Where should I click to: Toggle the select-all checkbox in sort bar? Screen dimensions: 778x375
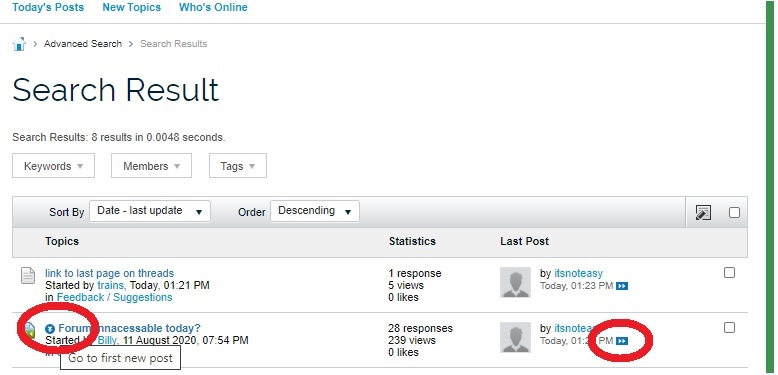[734, 212]
